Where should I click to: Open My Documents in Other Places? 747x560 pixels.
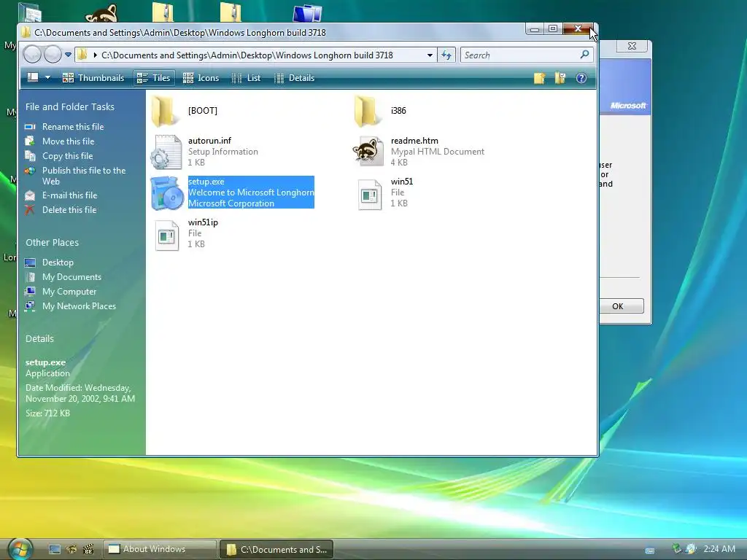coord(71,277)
